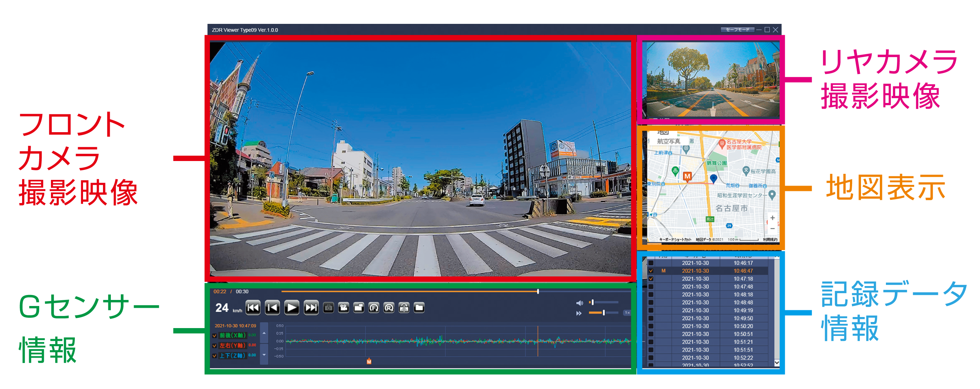980x389 pixels.
Task: Expand G-sensor graph scale up arrow
Action: point(264,333)
